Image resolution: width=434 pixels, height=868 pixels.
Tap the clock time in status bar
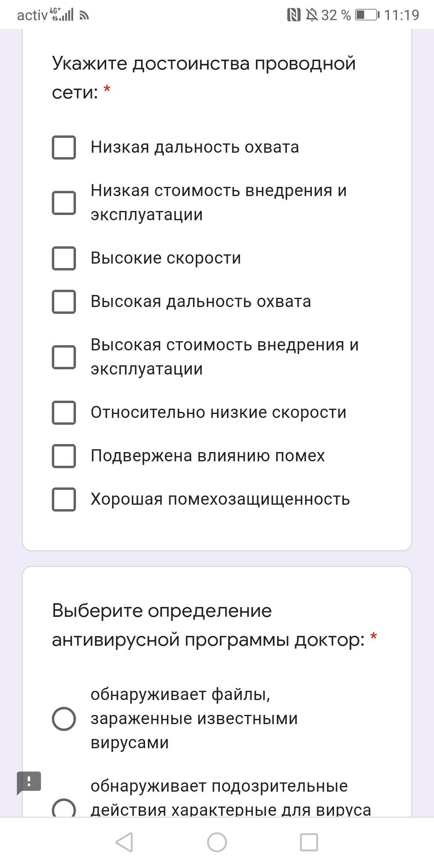coord(401,15)
